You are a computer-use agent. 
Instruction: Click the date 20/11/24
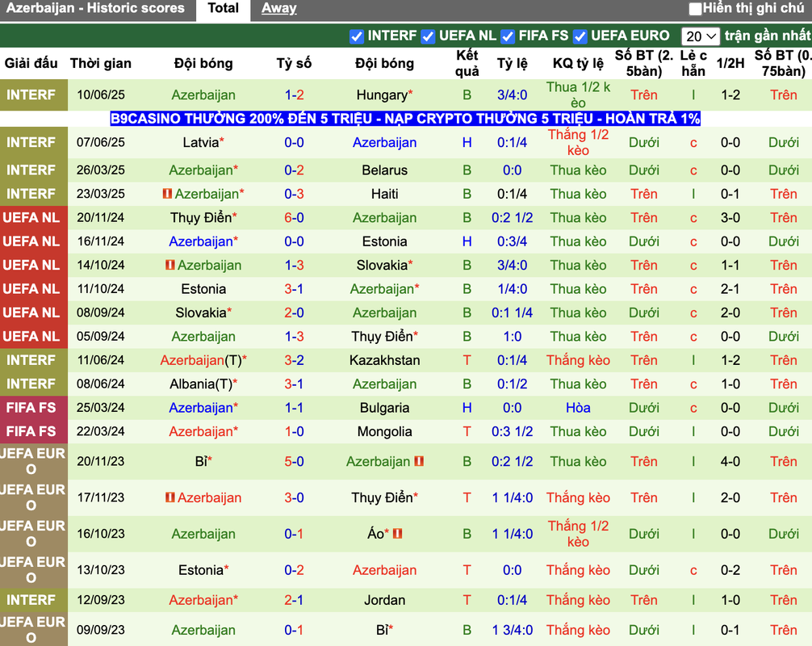(x=100, y=217)
